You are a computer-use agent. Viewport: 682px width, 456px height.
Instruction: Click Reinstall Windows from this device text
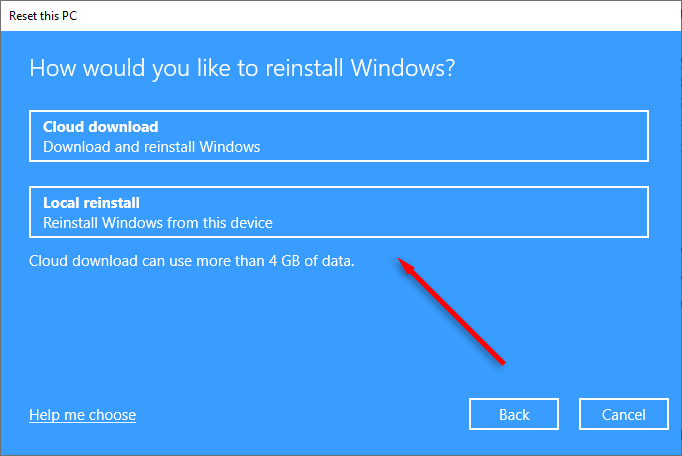pos(157,223)
